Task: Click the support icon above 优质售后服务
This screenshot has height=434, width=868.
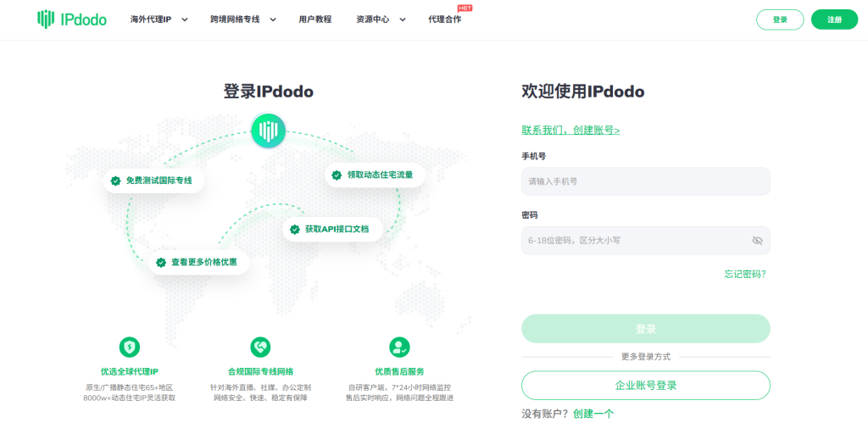Action: pyautogui.click(x=399, y=347)
